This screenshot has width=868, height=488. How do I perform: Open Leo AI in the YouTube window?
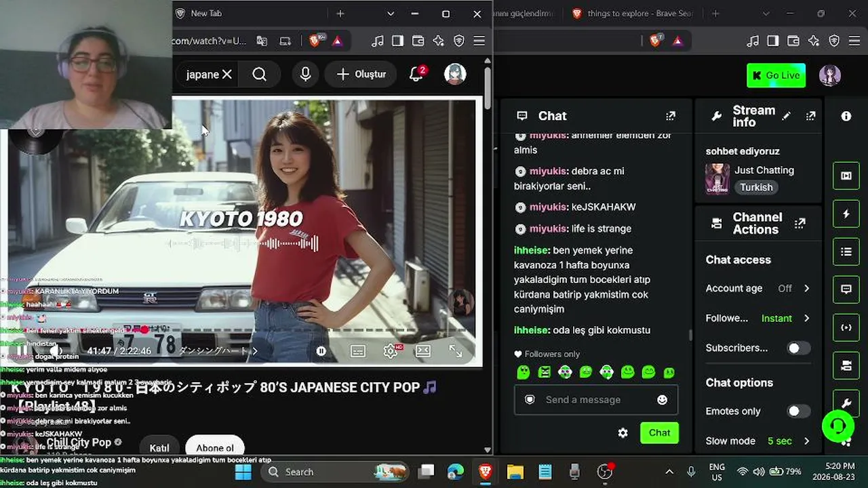439,41
